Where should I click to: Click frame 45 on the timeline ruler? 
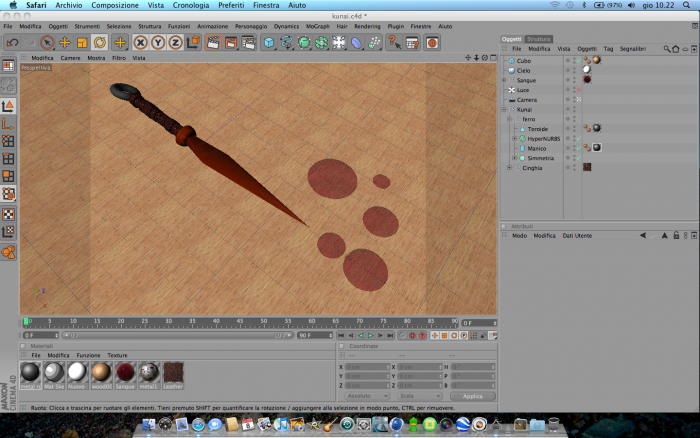240,321
